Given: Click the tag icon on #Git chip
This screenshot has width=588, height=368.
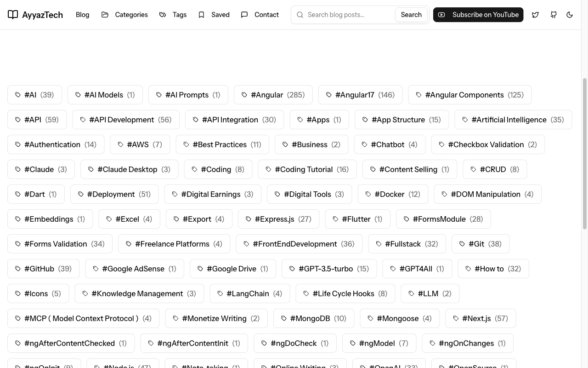Looking at the screenshot, I should pyautogui.click(x=462, y=244).
